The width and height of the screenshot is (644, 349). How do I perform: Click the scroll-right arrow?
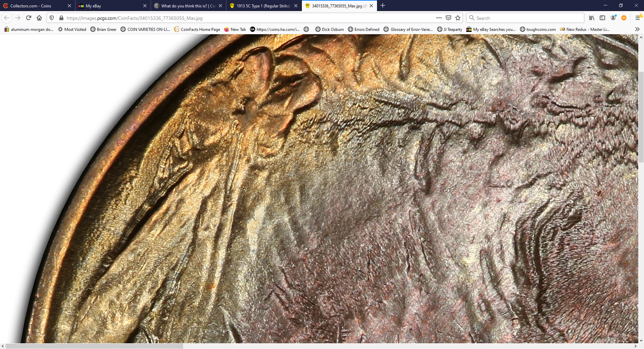pyautogui.click(x=635, y=346)
